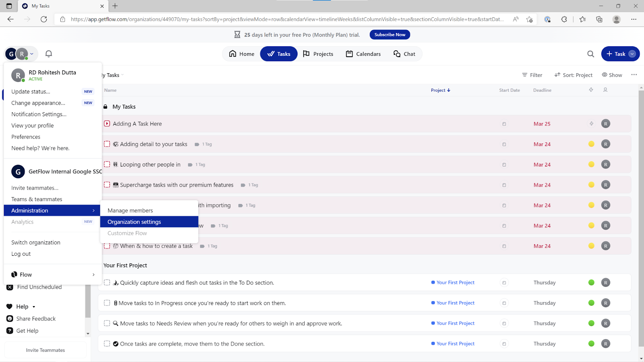The height and width of the screenshot is (362, 644).
Task: Expand the Task button dropdown arrow
Action: tap(632, 54)
